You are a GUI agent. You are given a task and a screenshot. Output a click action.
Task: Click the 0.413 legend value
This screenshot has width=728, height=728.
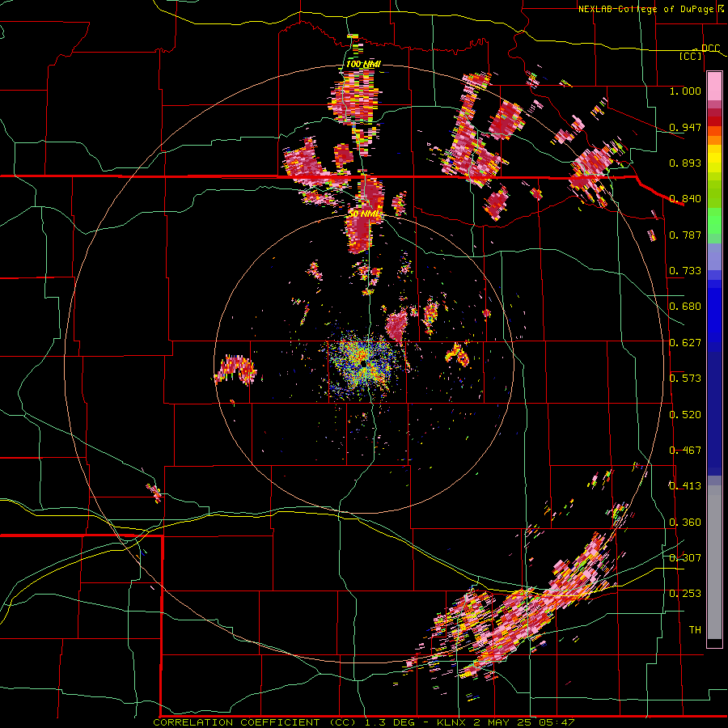685,486
